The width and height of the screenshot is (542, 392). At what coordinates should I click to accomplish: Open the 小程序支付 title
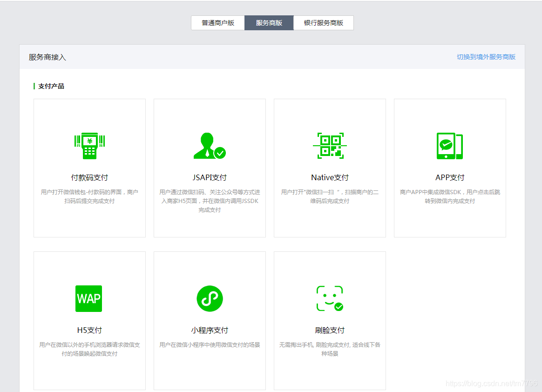210,330
